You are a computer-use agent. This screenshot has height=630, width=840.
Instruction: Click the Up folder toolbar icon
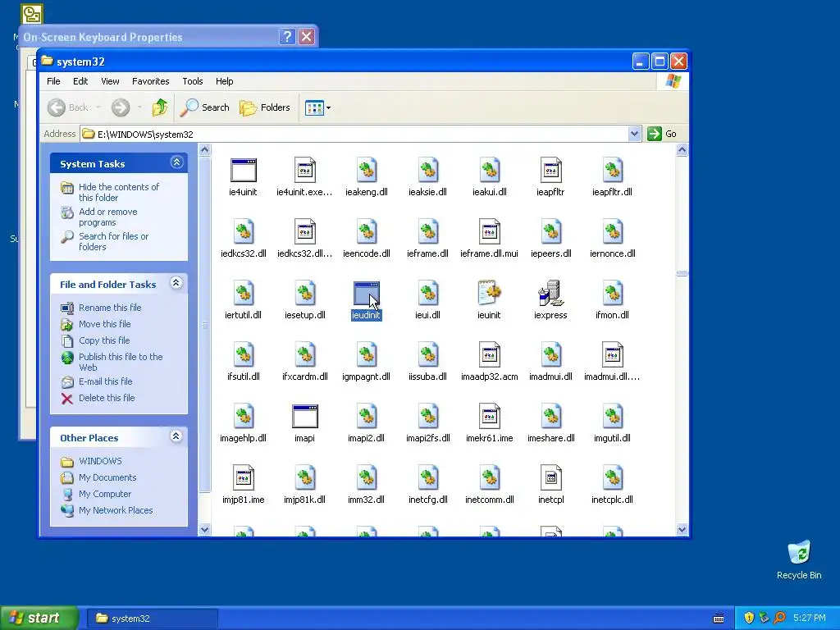click(x=160, y=107)
